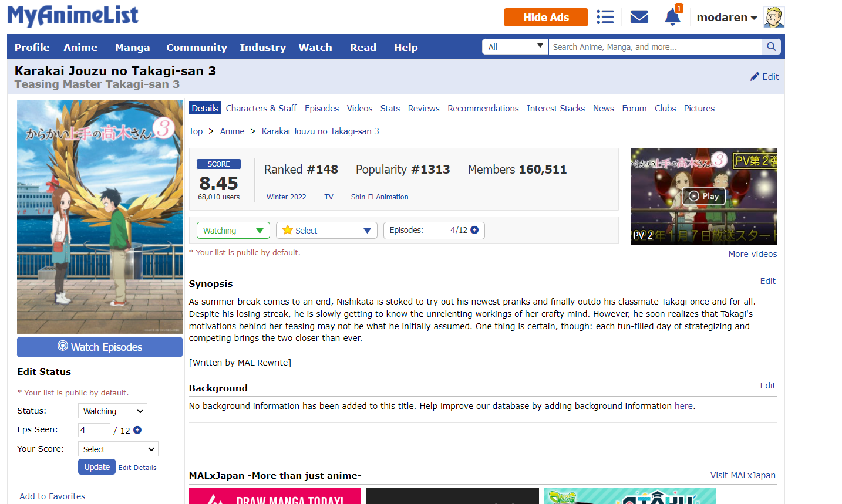The height and width of the screenshot is (504, 842).
Task: Click the Edit Details link
Action: click(137, 468)
